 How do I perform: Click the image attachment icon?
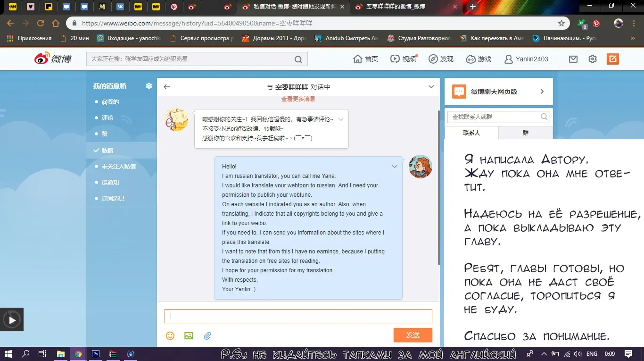pos(189,336)
